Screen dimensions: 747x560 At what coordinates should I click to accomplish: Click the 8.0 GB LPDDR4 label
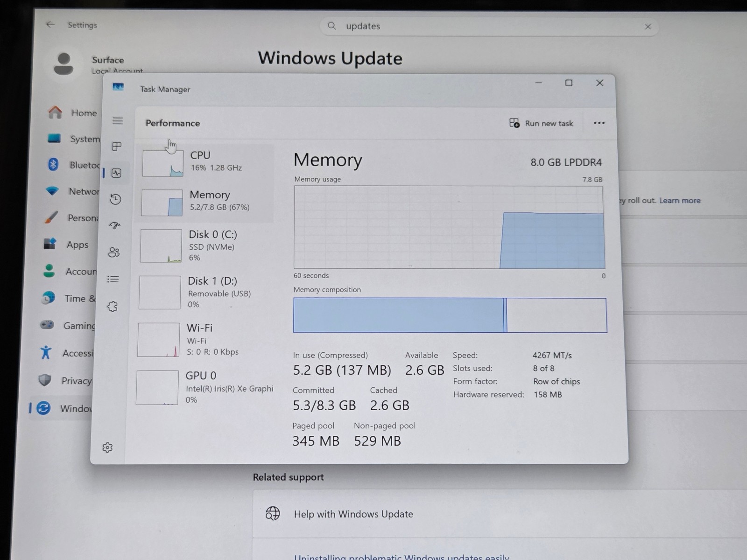[x=566, y=162]
